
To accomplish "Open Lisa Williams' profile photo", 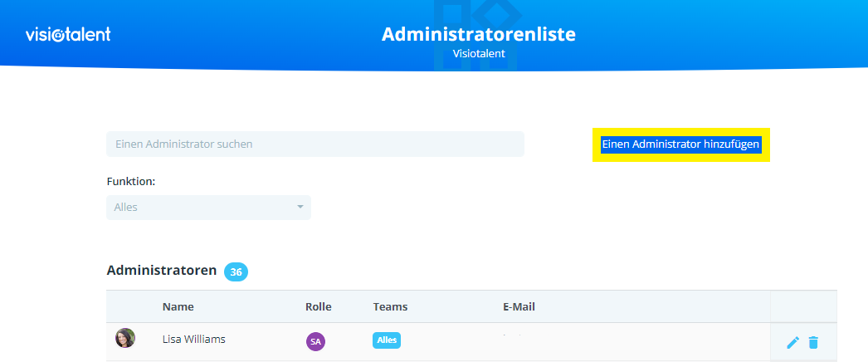I will 125,338.
